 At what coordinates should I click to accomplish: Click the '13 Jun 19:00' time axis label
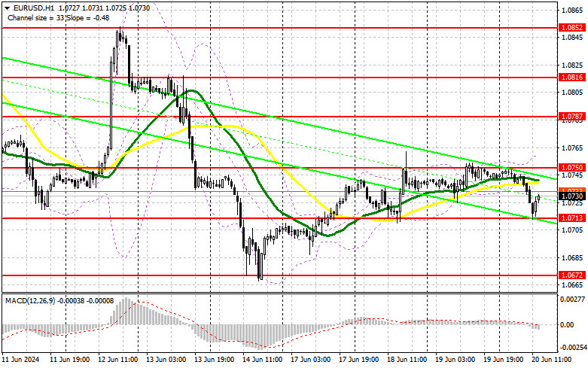(215, 360)
